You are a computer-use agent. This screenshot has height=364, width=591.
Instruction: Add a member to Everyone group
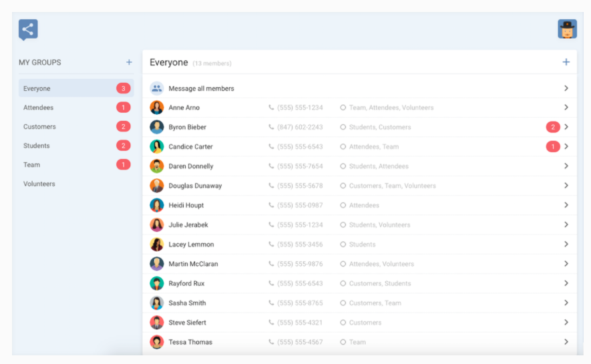(x=566, y=62)
